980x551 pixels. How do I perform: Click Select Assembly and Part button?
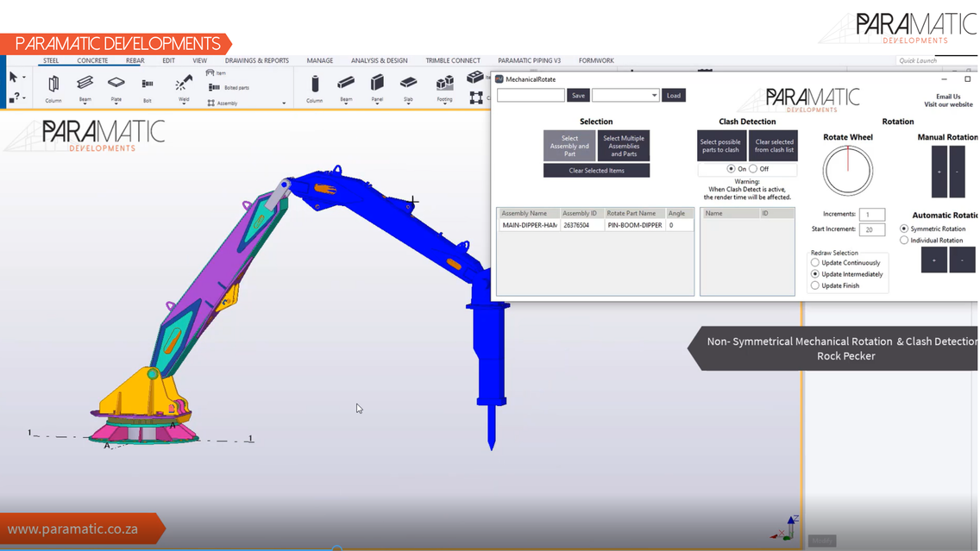click(569, 147)
